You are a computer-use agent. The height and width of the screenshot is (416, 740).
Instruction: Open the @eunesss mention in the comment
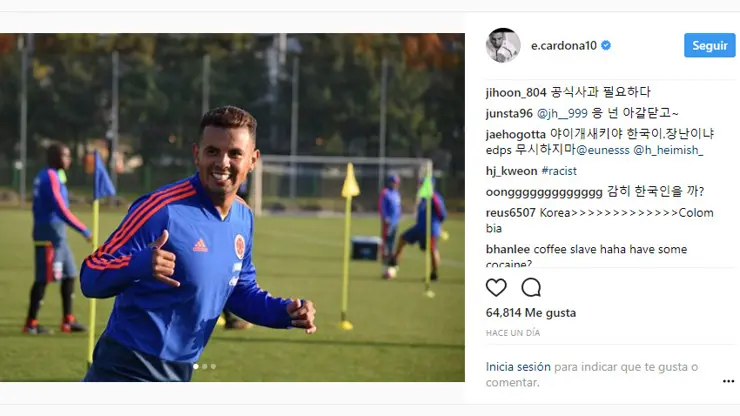(x=603, y=150)
